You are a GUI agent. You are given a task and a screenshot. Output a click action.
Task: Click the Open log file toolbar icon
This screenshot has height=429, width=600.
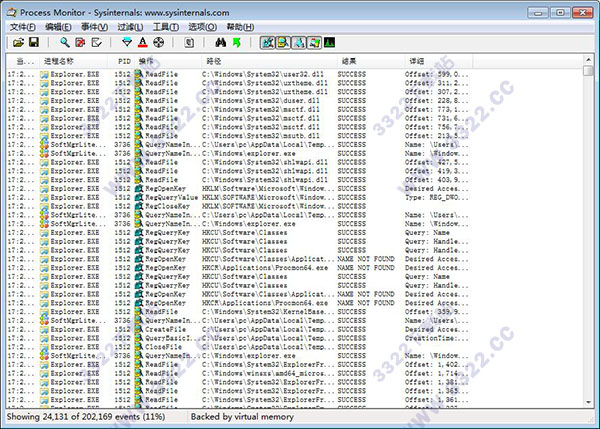(18, 42)
